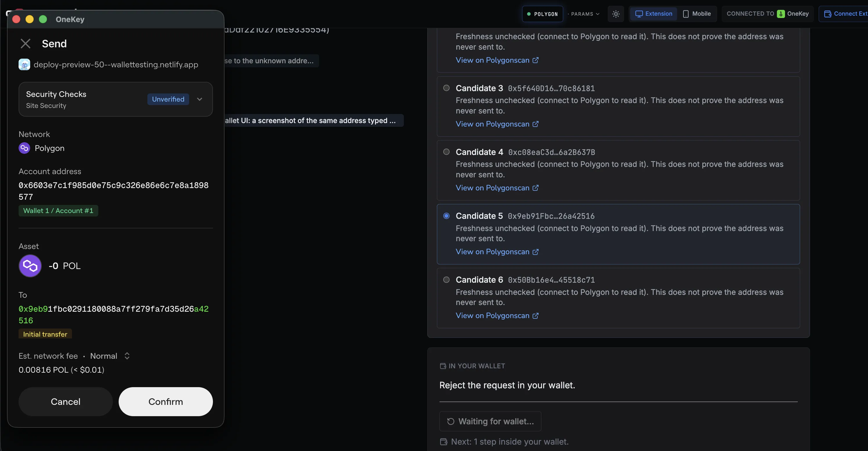Image resolution: width=868 pixels, height=451 pixels.
Task: Click the phone icon in Mobile tab
Action: (686, 14)
